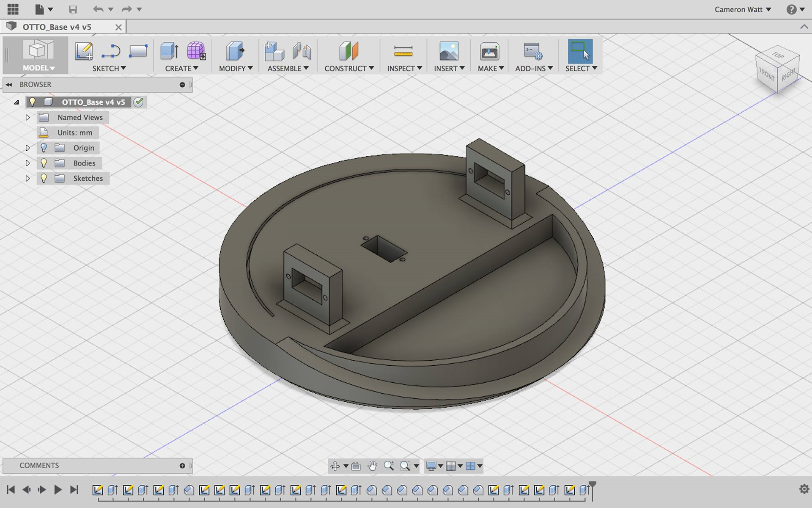The image size is (812, 508).
Task: Click the Orbit navigation icon
Action: (335, 466)
